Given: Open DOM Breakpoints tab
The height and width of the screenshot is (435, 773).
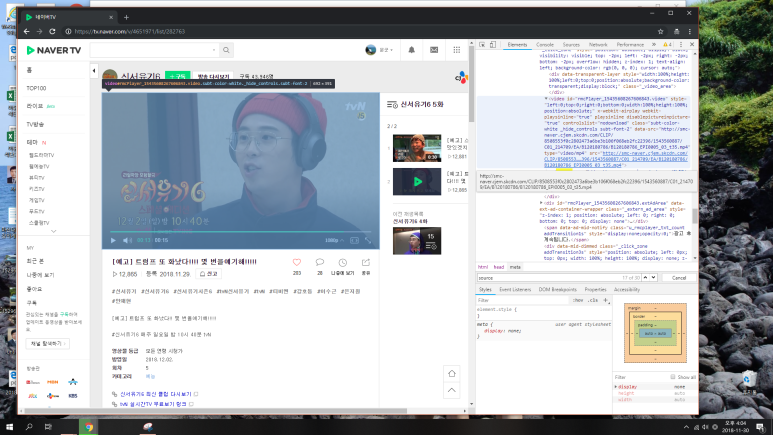Looking at the screenshot, I should click(558, 290).
